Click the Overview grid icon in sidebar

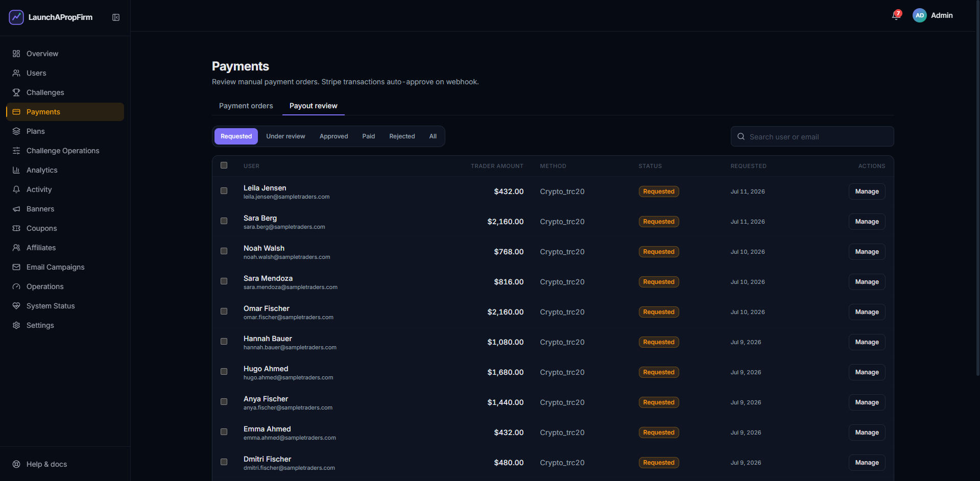tap(16, 54)
